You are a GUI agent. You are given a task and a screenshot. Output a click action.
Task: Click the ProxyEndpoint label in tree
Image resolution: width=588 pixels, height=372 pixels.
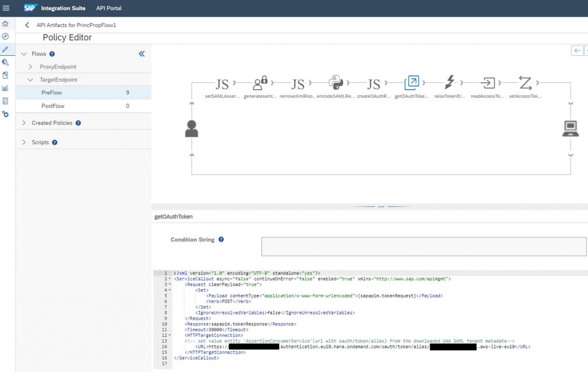tap(58, 67)
